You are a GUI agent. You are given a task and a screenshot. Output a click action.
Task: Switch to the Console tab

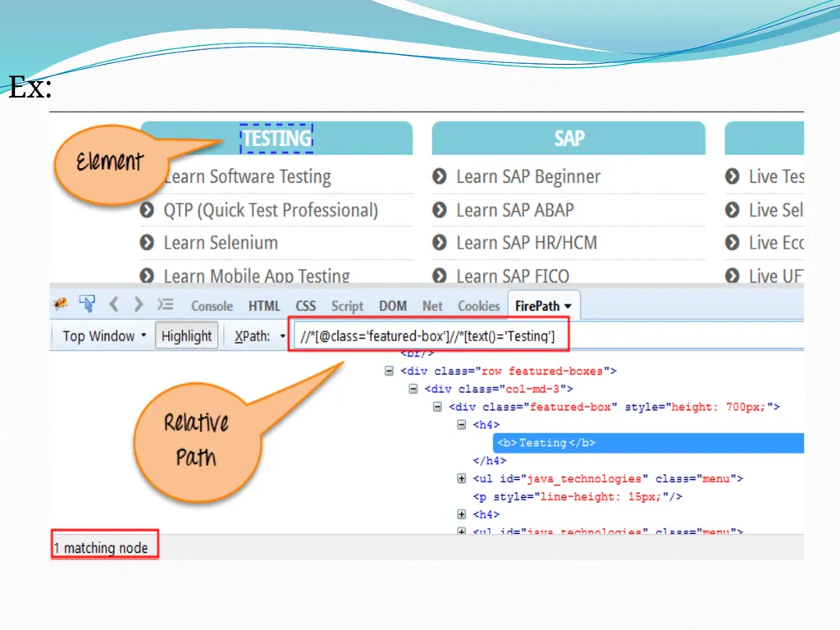coord(212,306)
